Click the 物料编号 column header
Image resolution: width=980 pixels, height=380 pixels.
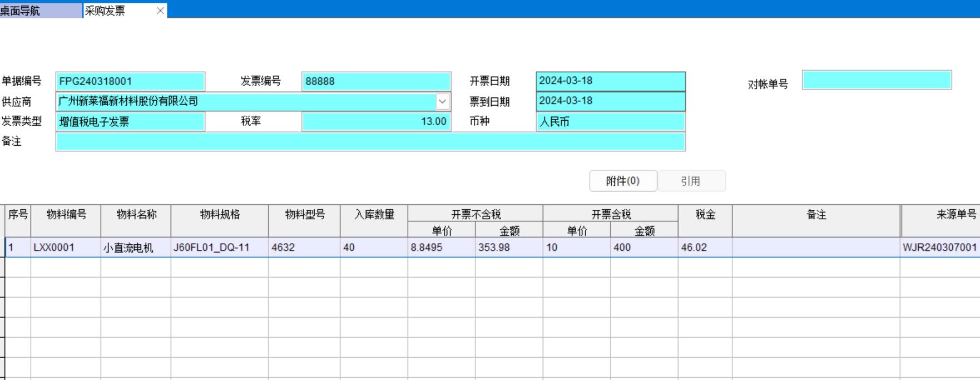pos(66,215)
